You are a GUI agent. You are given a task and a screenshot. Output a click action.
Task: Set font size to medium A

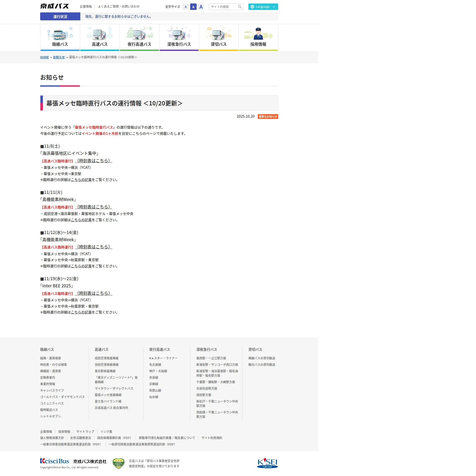pos(193,7)
